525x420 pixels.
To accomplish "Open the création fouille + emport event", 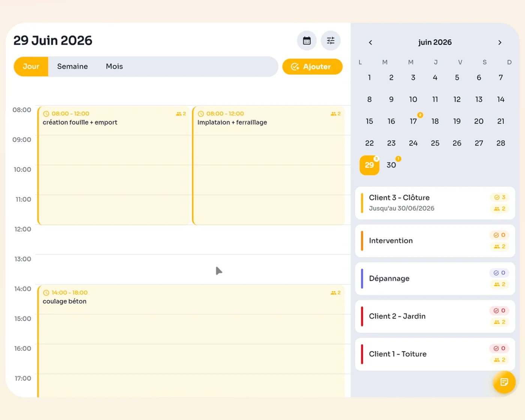I will [x=114, y=165].
